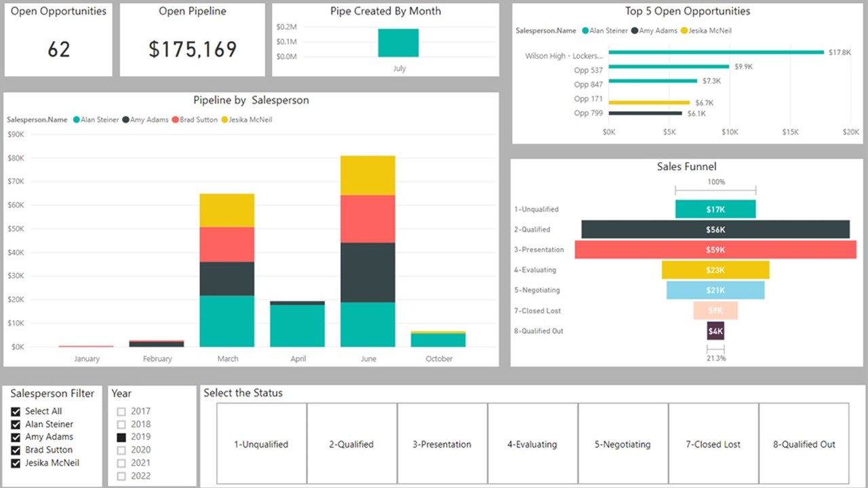The height and width of the screenshot is (488, 868).
Task: Click Jesika McNeil legend in Top 5 Opportunities
Action: [706, 30]
